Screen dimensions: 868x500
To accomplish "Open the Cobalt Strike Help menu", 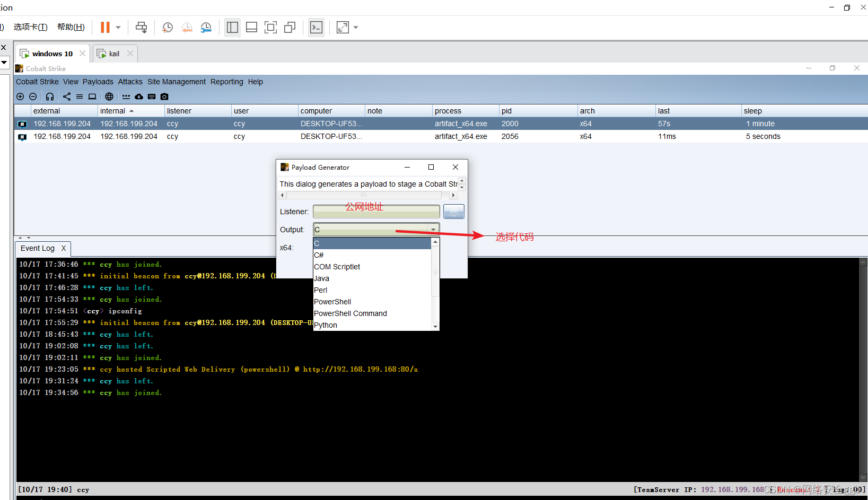I will coord(256,82).
